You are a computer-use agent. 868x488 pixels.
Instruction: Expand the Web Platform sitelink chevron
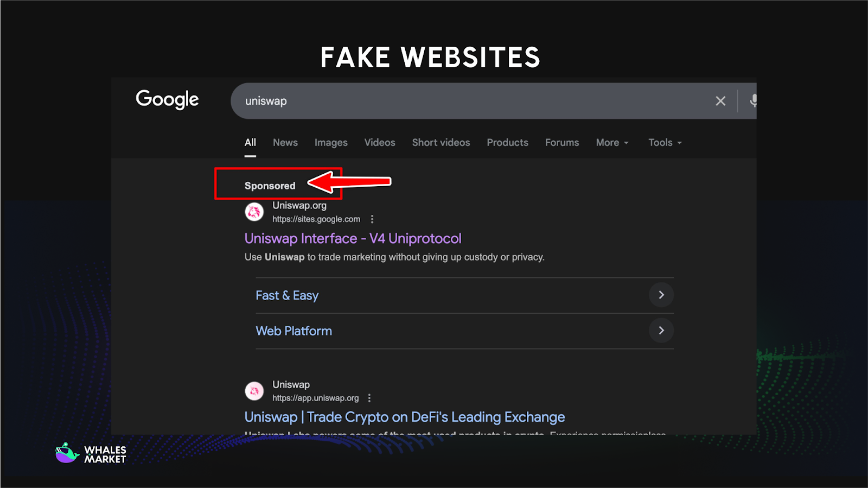pos(661,330)
